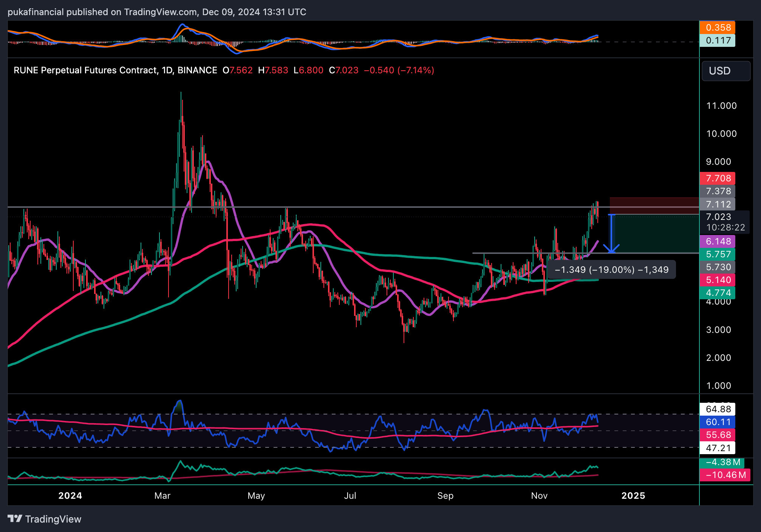Image resolution: width=761 pixels, height=532 pixels.
Task: Click the 2025 label on time axis
Action: (633, 496)
